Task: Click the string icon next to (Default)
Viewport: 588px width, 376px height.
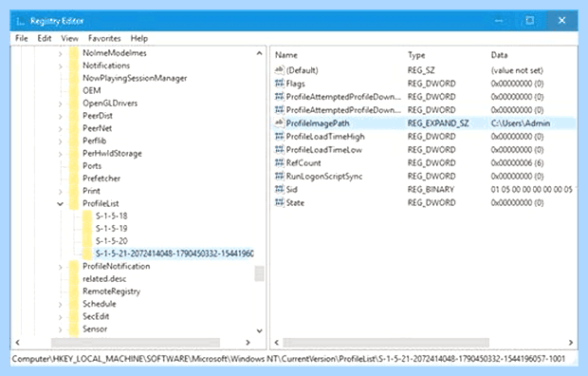Action: coord(279,70)
